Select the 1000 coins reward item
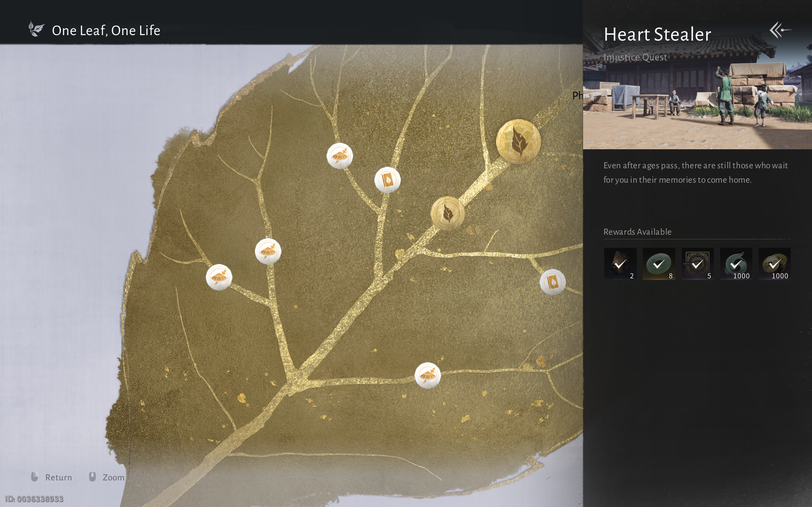 coord(774,264)
